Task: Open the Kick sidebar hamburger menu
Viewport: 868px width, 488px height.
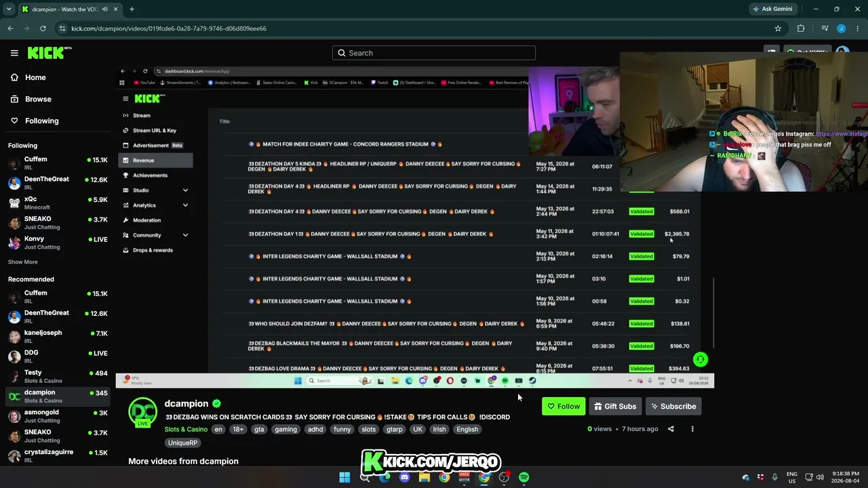Action: coord(14,53)
